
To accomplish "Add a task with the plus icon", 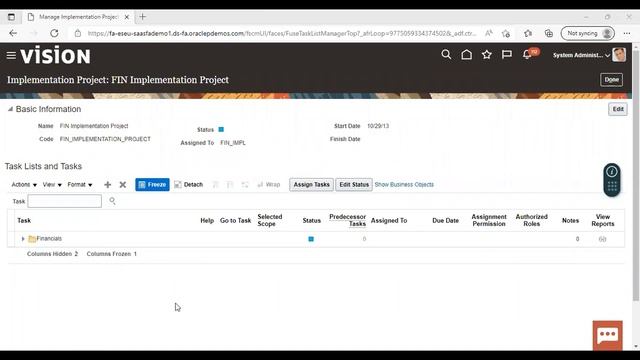I will (x=107, y=185).
